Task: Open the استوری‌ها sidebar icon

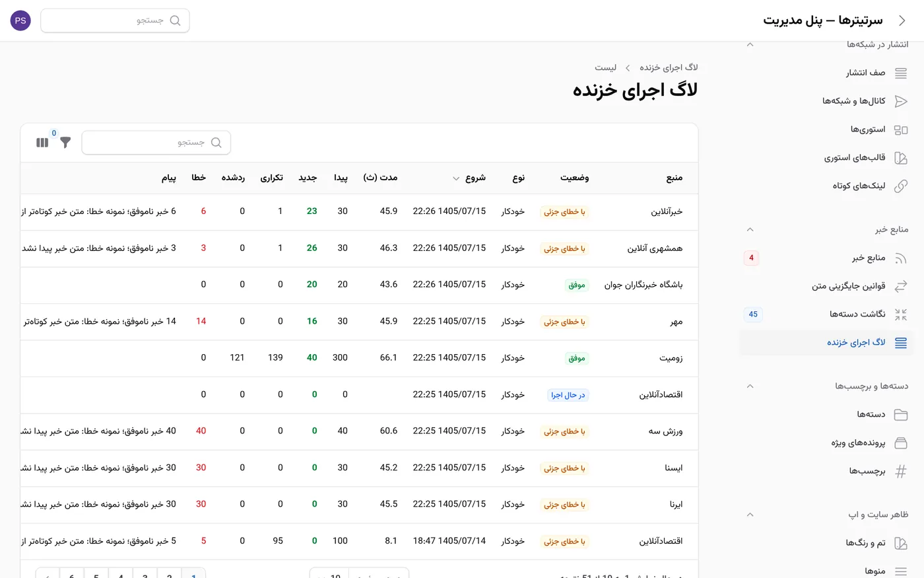Action: pyautogui.click(x=901, y=129)
